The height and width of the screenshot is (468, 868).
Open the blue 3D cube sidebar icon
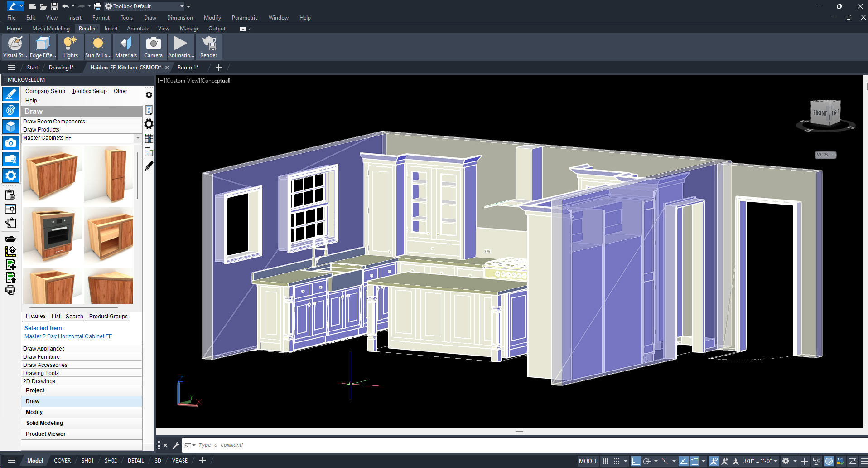(11, 127)
